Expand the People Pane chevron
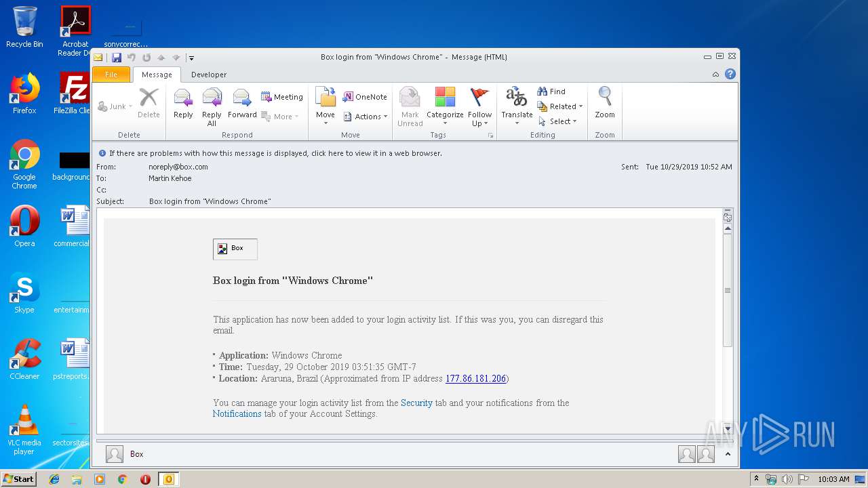 point(728,454)
